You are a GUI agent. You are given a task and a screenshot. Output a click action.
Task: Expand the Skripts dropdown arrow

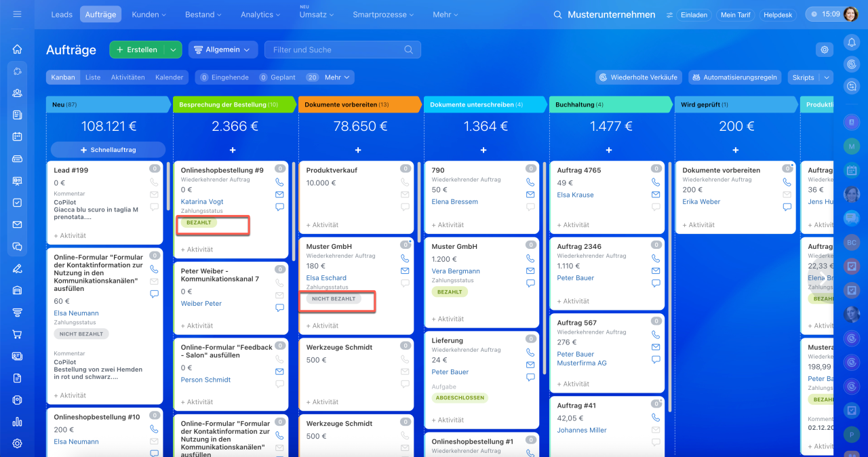point(827,77)
